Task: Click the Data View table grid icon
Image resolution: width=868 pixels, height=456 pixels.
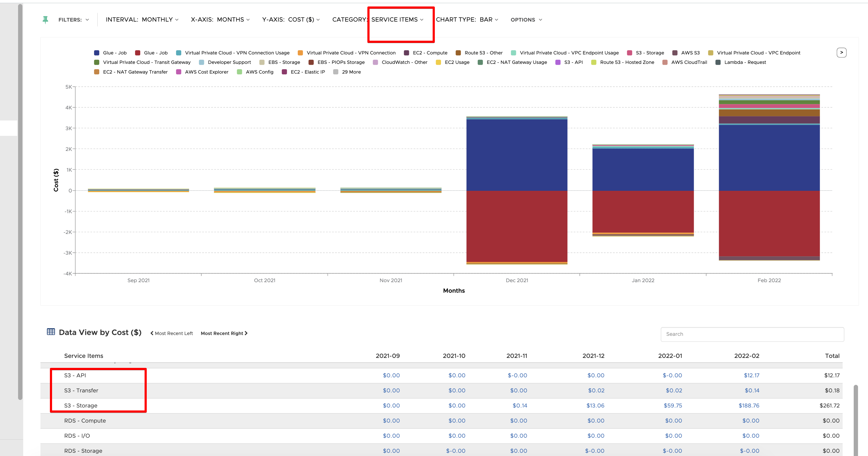Action: (51, 332)
